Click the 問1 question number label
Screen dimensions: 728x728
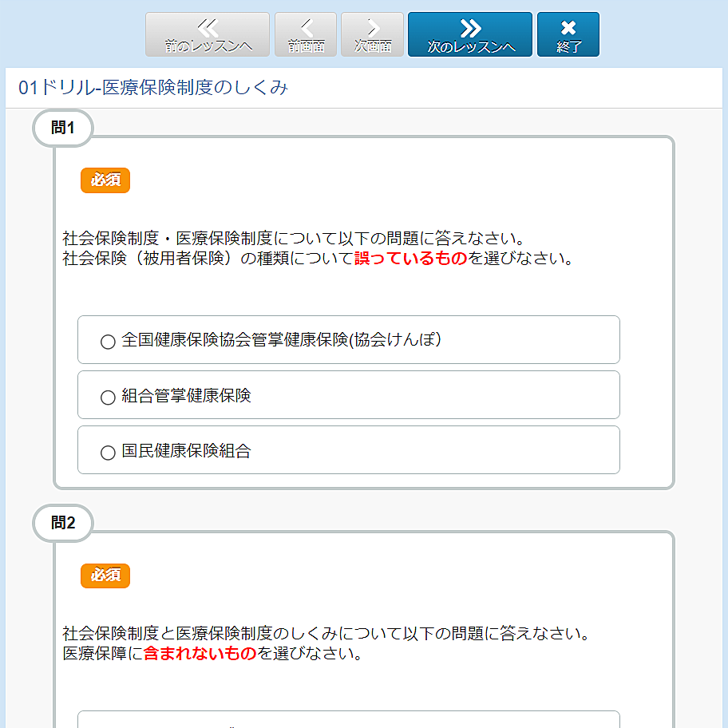(63, 129)
